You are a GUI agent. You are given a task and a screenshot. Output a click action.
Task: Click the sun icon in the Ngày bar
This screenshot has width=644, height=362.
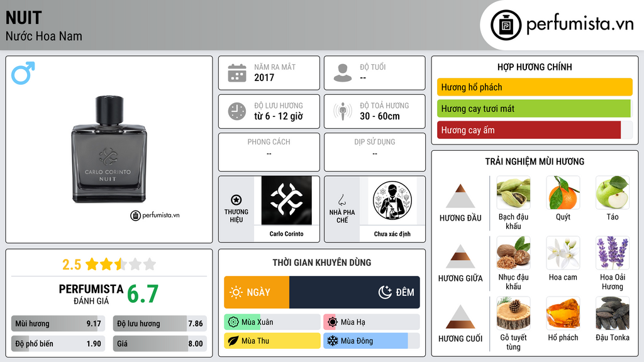point(236,292)
